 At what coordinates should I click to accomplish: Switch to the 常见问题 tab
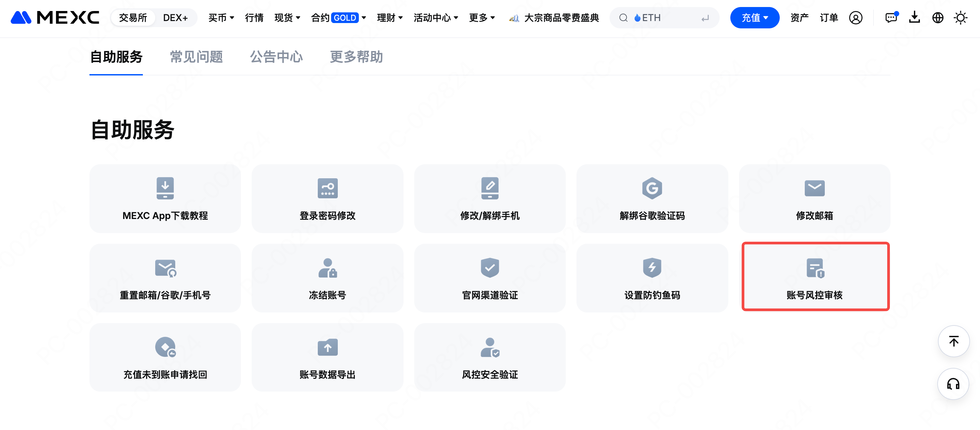click(196, 57)
